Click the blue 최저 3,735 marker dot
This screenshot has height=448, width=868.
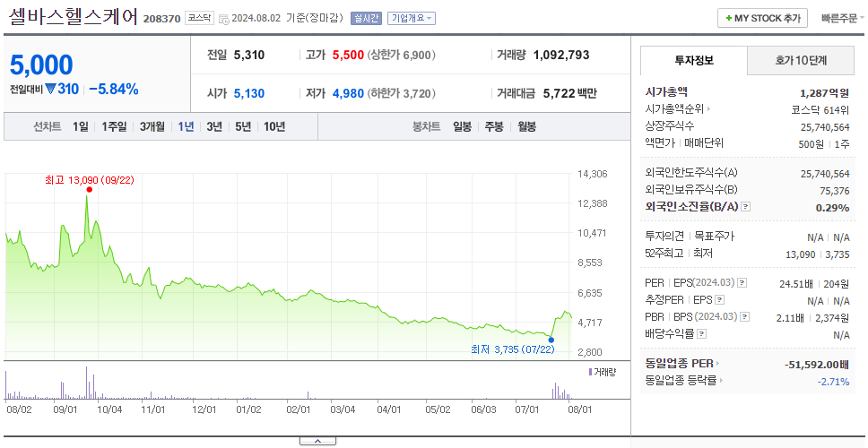(551, 340)
